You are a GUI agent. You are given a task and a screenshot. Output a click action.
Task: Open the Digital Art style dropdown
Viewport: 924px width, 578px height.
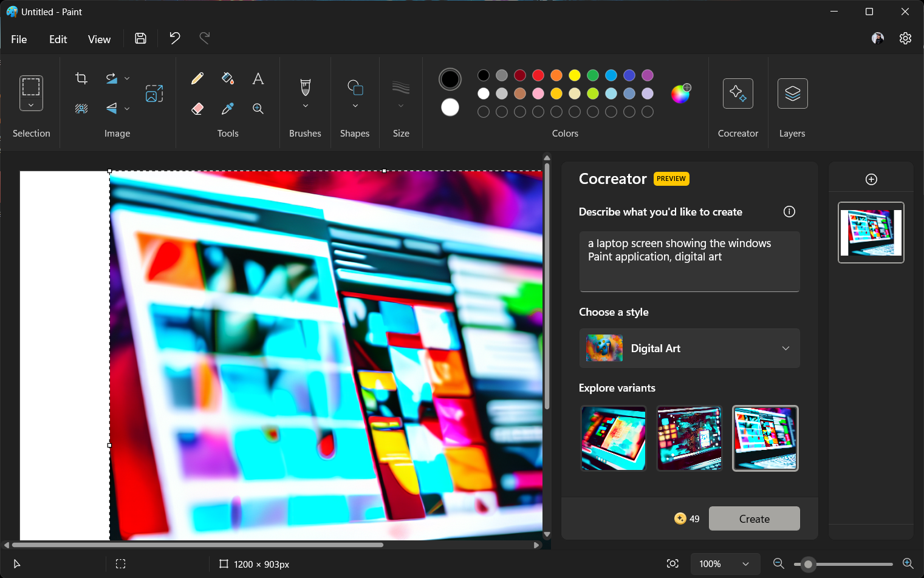[x=689, y=348]
